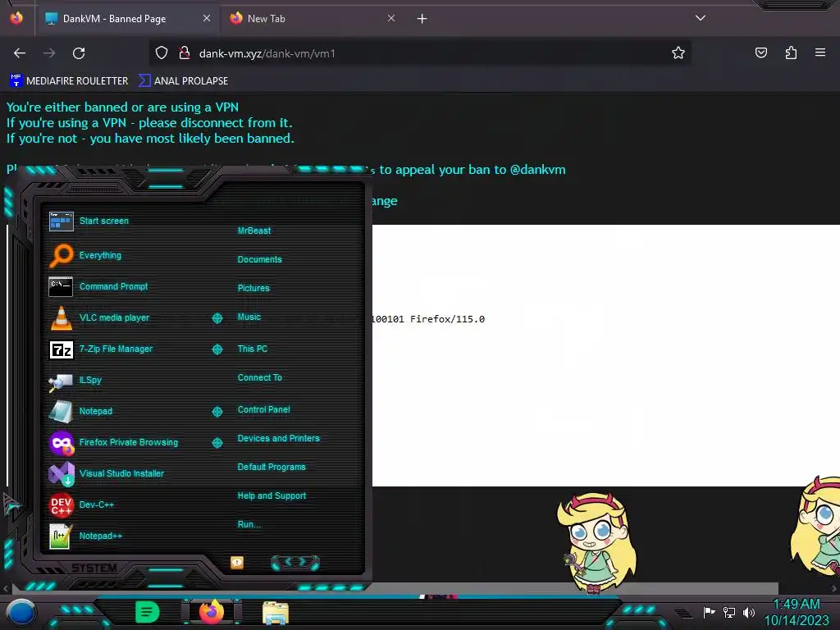The height and width of the screenshot is (630, 840).
Task: Open the Firefox application menu
Action: coord(820,52)
